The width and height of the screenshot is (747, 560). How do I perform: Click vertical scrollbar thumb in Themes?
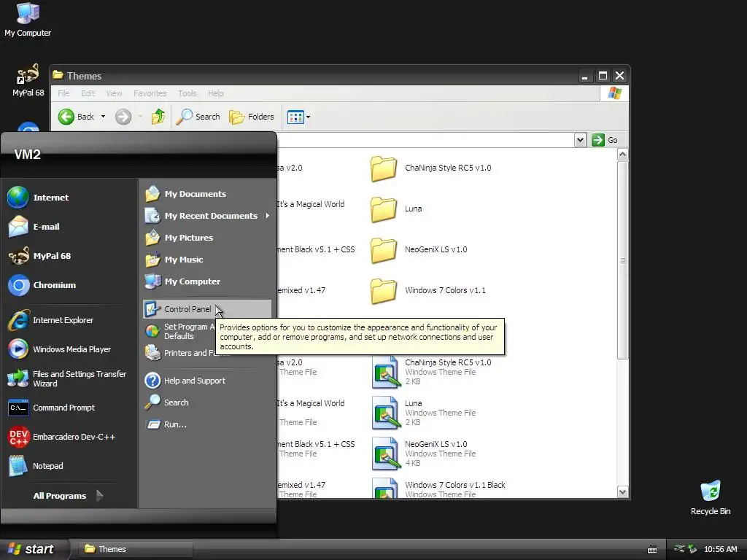tap(622, 260)
